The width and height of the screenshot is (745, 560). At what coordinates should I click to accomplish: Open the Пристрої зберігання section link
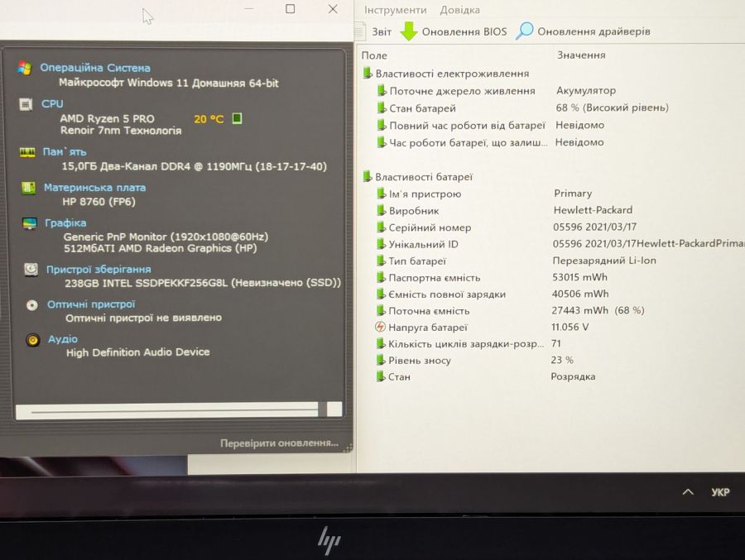[x=99, y=270]
